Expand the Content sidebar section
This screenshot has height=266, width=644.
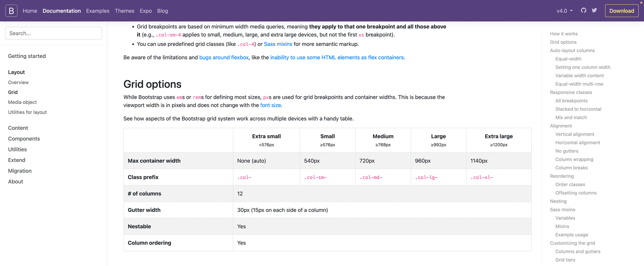click(18, 128)
